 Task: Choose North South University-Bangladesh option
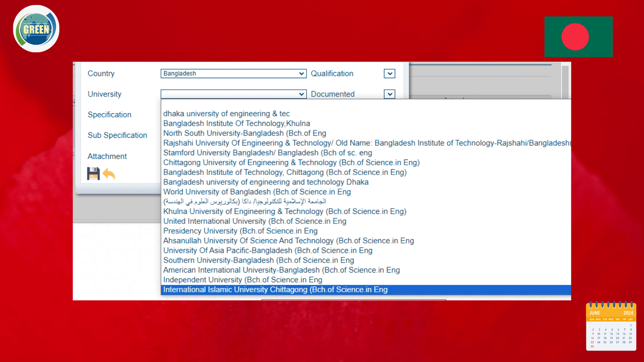(x=244, y=134)
